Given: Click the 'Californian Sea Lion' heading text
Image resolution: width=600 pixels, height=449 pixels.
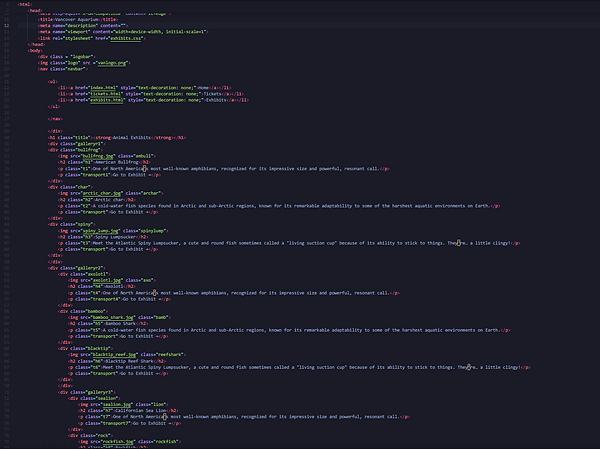Looking at the screenshot, I should point(141,410).
